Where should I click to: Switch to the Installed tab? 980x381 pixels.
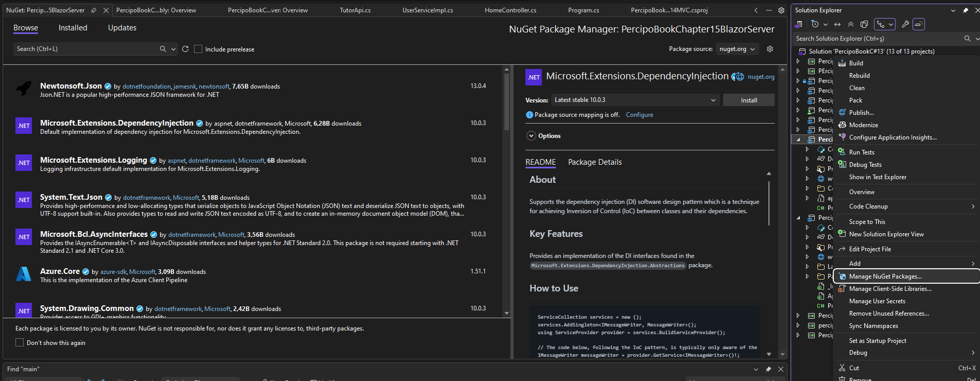(x=73, y=28)
